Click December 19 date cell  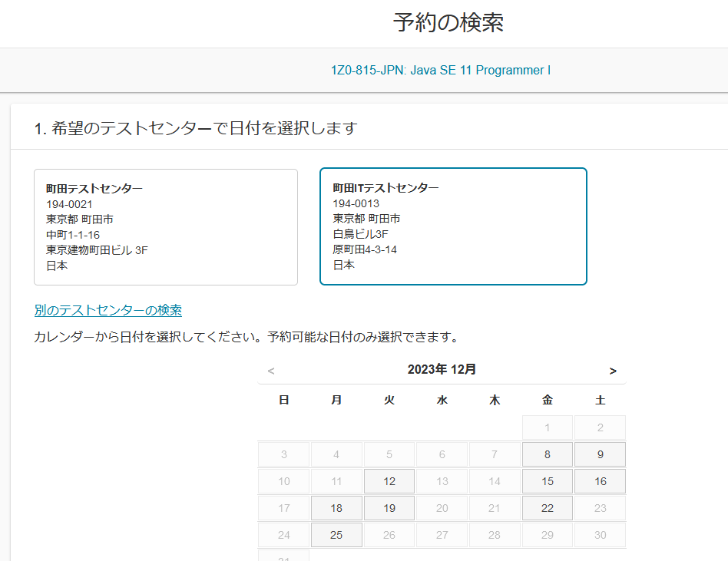click(389, 508)
